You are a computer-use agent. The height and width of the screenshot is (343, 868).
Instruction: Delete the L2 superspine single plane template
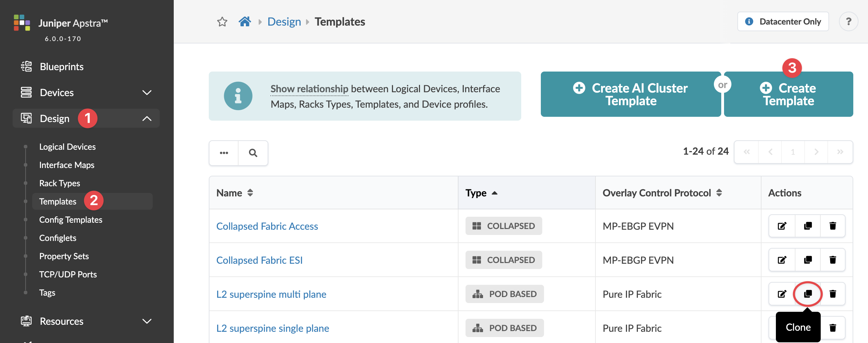pos(833,328)
